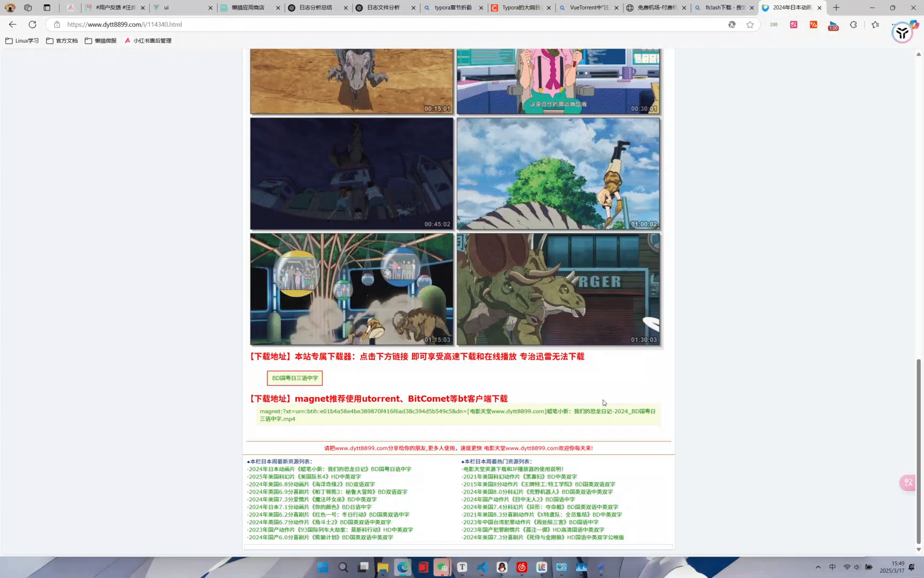924x578 pixels.
Task: Open WeChat from the taskbar
Action: point(442,567)
